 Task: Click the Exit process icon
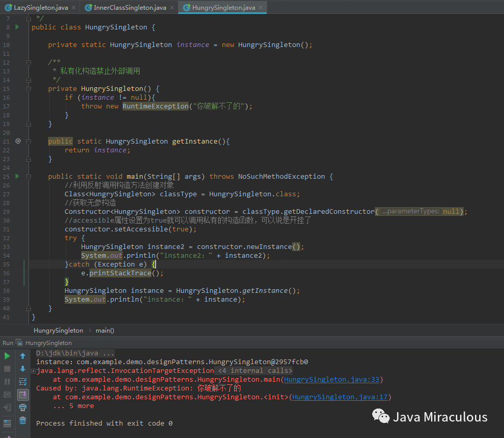click(x=7, y=408)
